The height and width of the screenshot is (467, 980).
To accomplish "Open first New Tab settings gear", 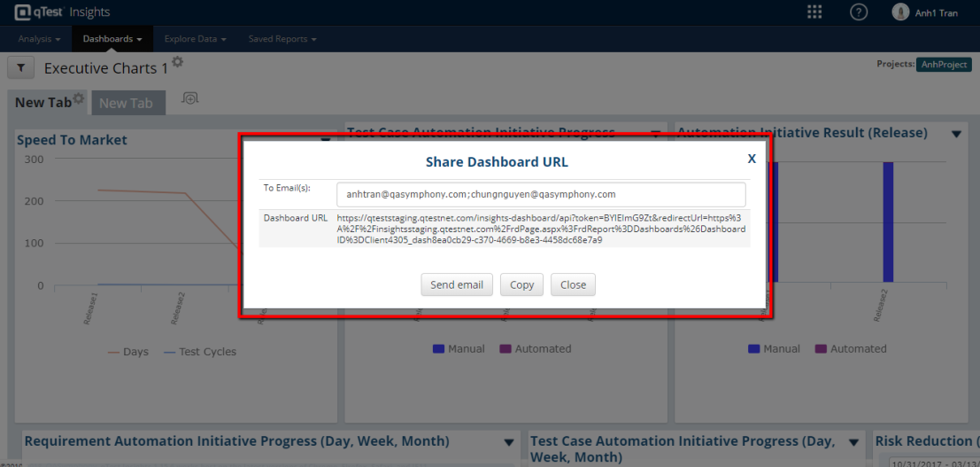I will (x=78, y=98).
